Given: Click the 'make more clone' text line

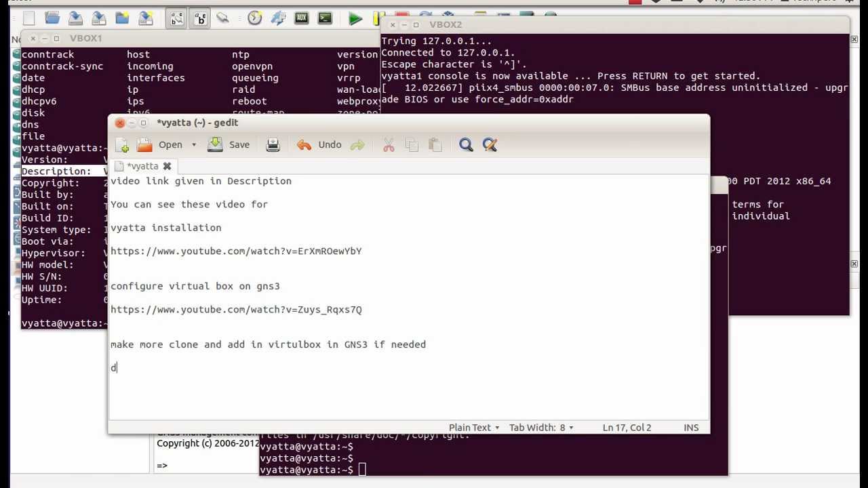Looking at the screenshot, I should (x=268, y=344).
